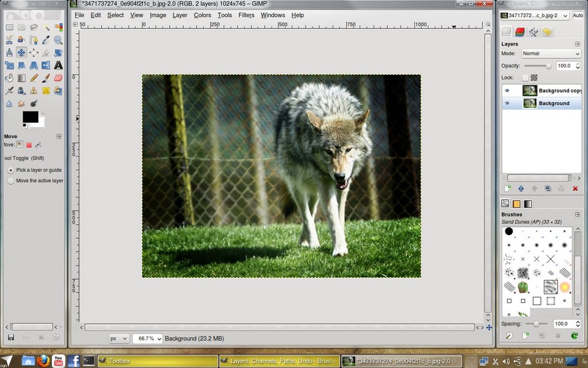Create a new layer
The width and height of the screenshot is (588, 368).
click(x=507, y=188)
